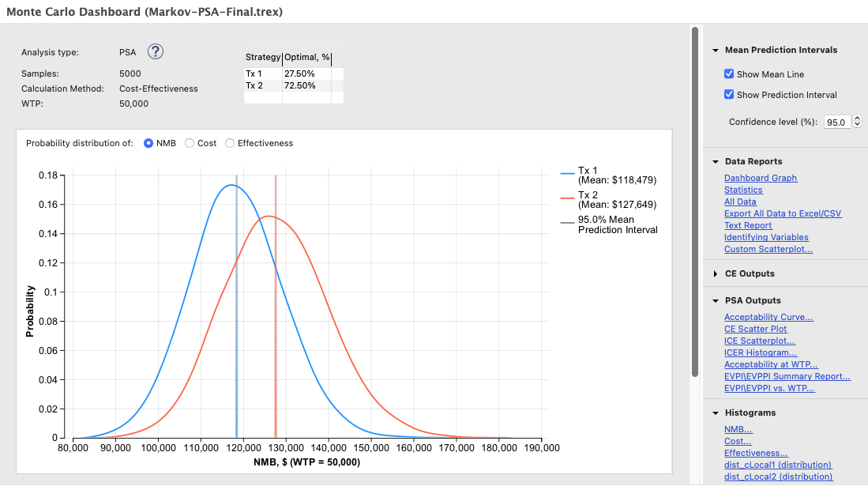Open the Acceptability Curve link

(x=768, y=317)
